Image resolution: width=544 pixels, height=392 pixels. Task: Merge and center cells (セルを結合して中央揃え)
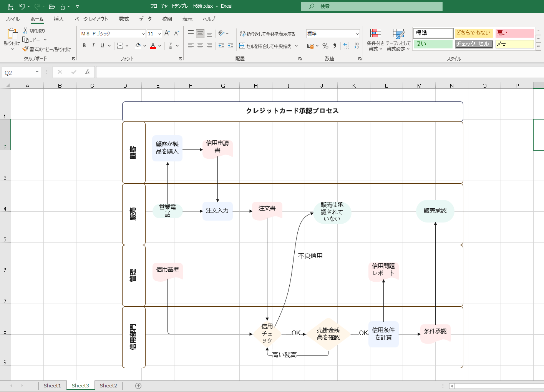tap(266, 46)
